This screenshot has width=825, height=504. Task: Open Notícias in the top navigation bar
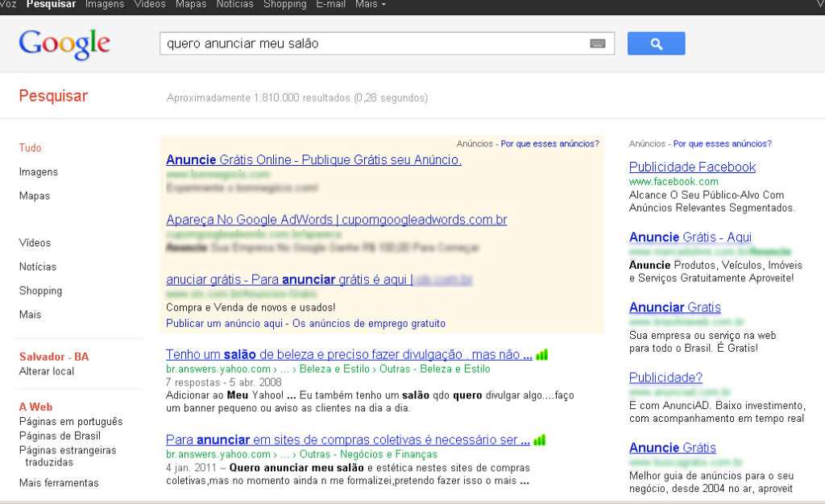[x=234, y=4]
